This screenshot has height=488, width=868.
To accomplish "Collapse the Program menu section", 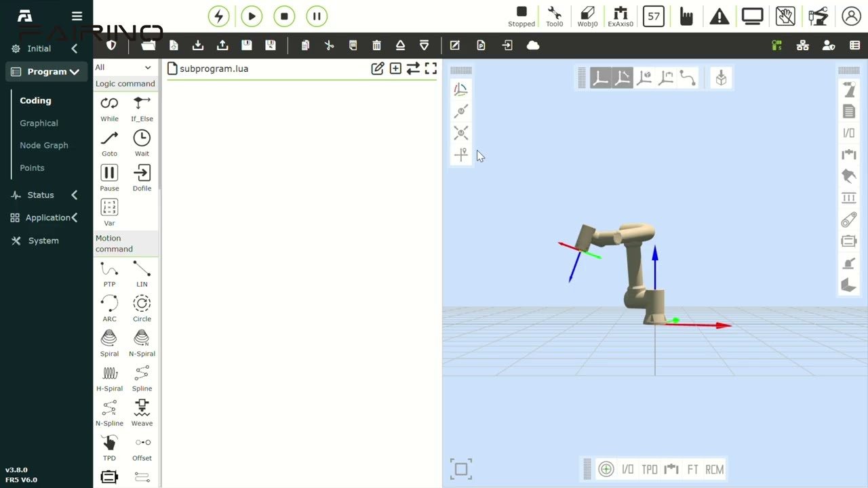I will click(47, 72).
